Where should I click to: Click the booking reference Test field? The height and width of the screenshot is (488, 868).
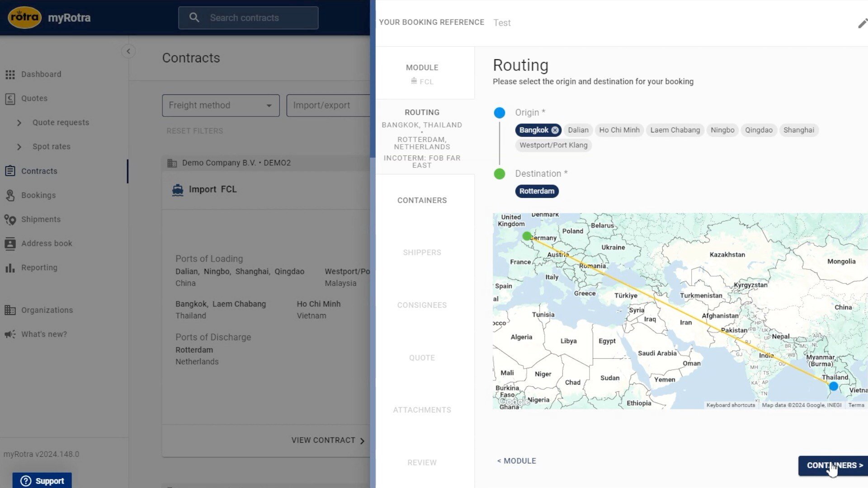pos(502,23)
